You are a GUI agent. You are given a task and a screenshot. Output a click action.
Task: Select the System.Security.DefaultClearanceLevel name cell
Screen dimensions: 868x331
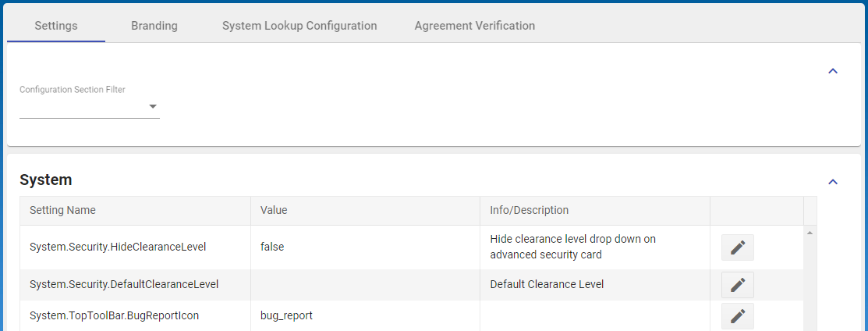(x=123, y=285)
